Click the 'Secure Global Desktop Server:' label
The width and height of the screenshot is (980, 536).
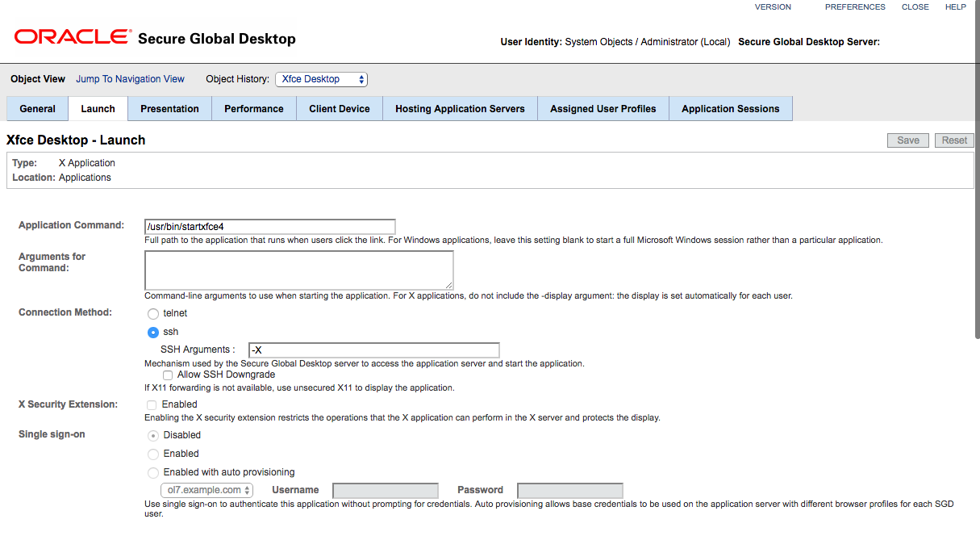pos(809,42)
